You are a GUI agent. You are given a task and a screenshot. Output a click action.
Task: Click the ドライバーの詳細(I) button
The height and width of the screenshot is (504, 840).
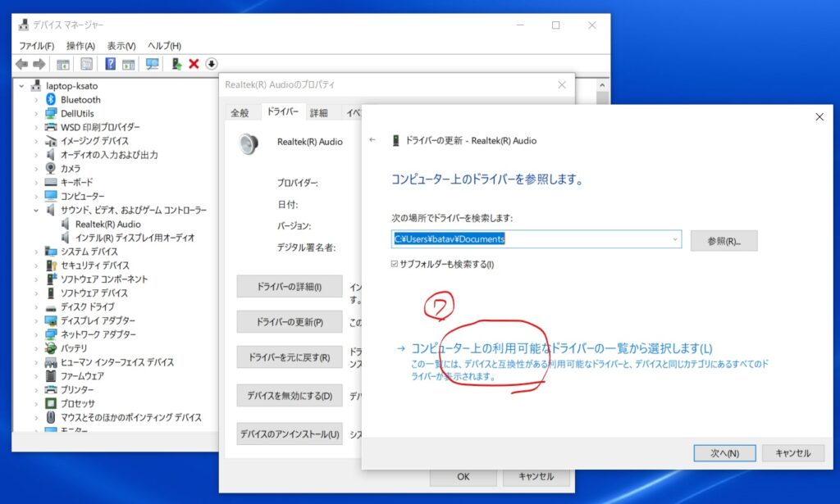pos(290,286)
